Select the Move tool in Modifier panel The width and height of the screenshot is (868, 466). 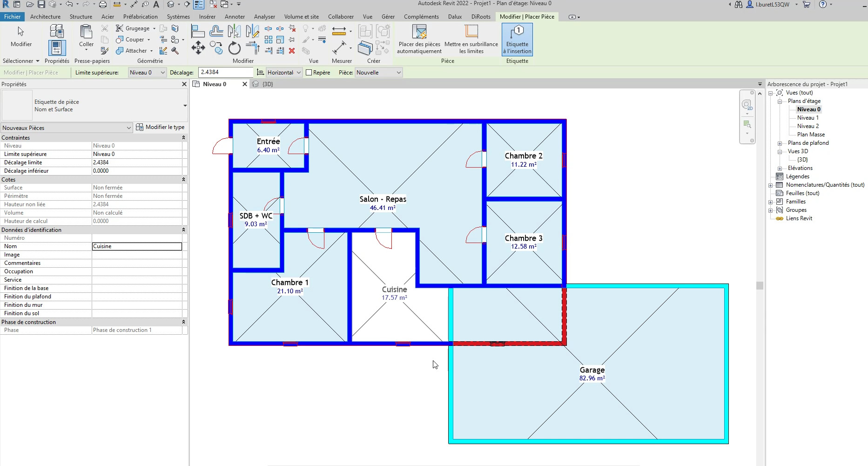tap(198, 47)
